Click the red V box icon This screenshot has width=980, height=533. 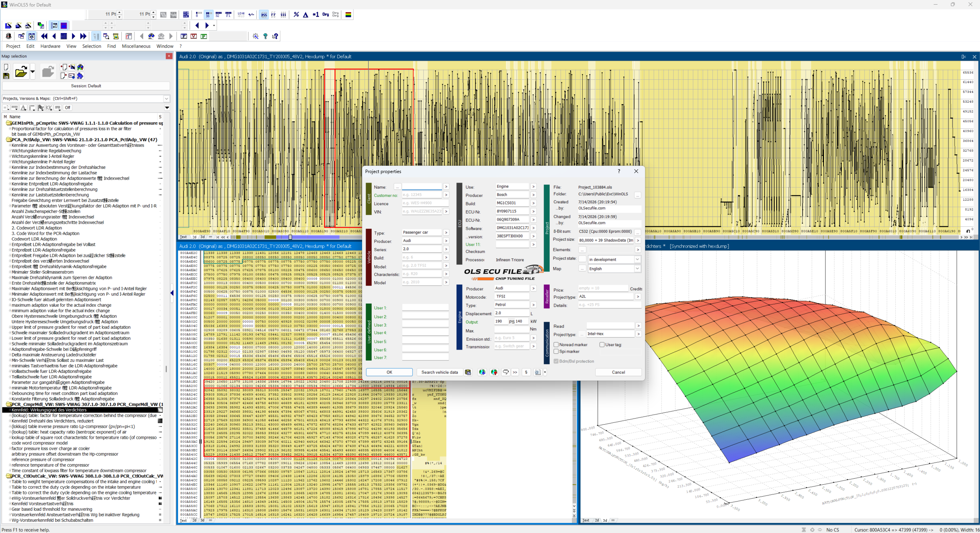[194, 36]
